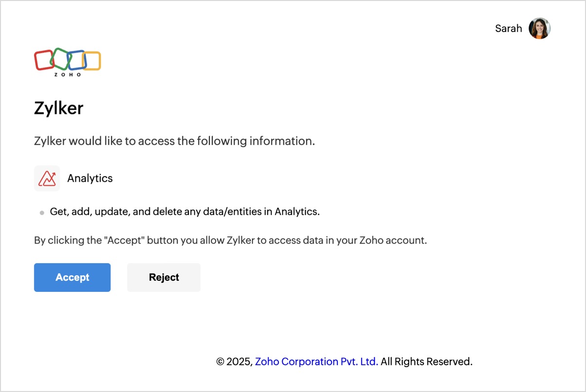Click the '© 2025' copyright text

click(234, 361)
